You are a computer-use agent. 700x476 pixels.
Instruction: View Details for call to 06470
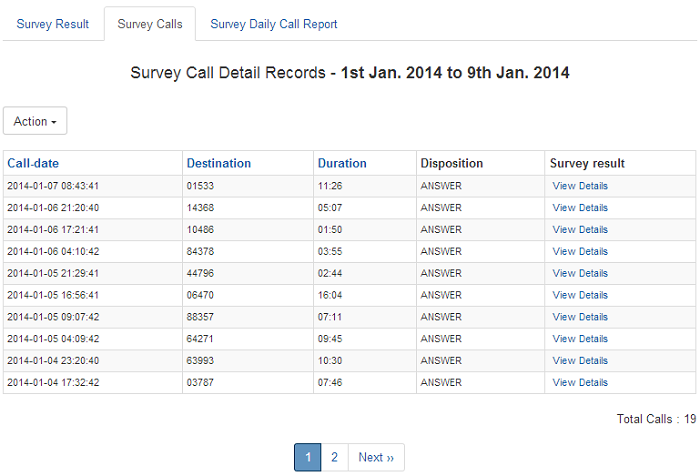[x=580, y=296]
